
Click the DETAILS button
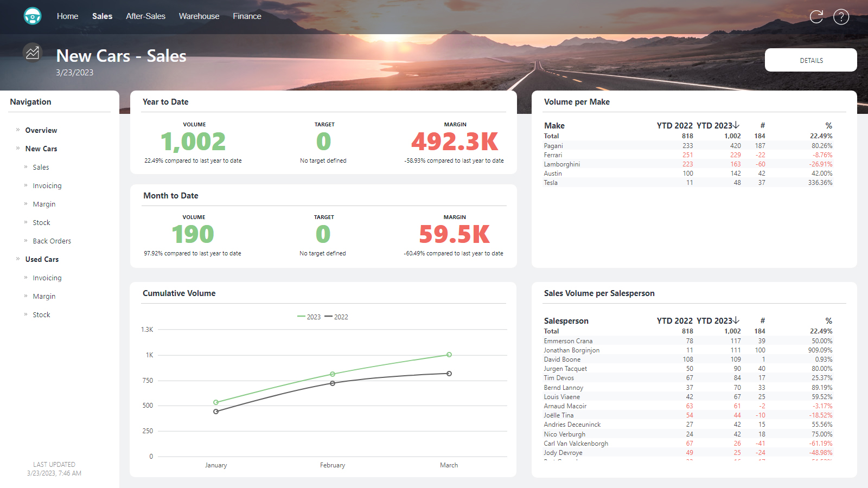point(811,60)
